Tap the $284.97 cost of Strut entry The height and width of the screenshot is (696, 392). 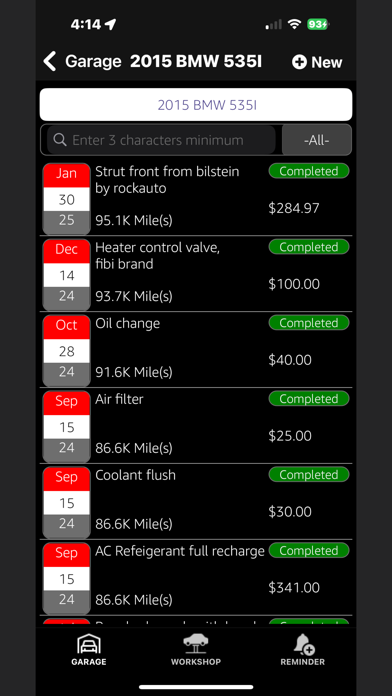294,208
